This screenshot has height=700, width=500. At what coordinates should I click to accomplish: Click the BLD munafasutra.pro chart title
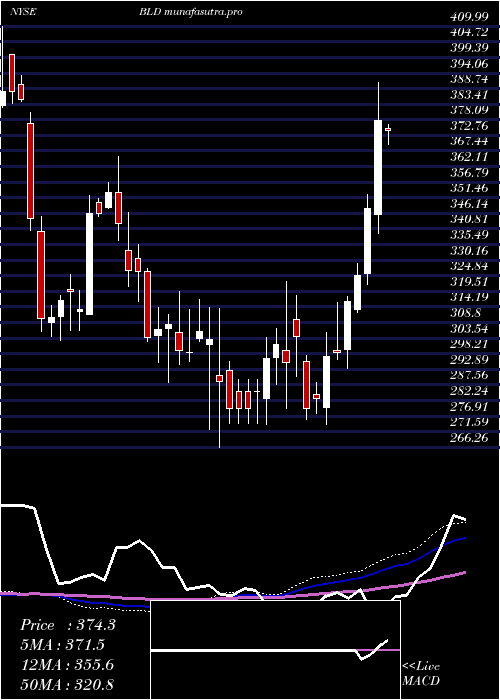click(191, 12)
